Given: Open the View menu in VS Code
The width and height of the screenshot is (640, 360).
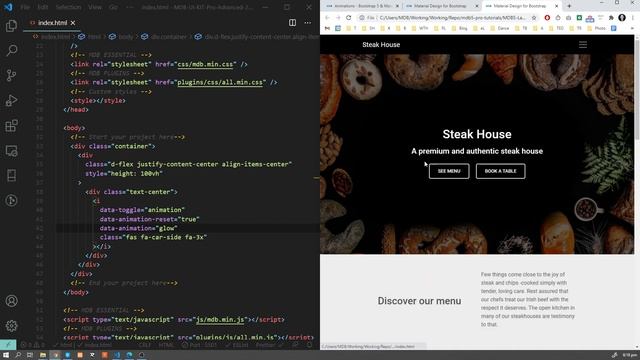Looking at the screenshot, I should click(x=95, y=7).
